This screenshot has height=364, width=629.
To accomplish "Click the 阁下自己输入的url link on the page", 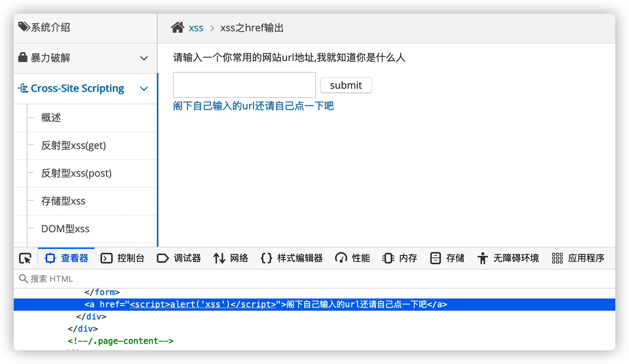I will pyautogui.click(x=253, y=106).
